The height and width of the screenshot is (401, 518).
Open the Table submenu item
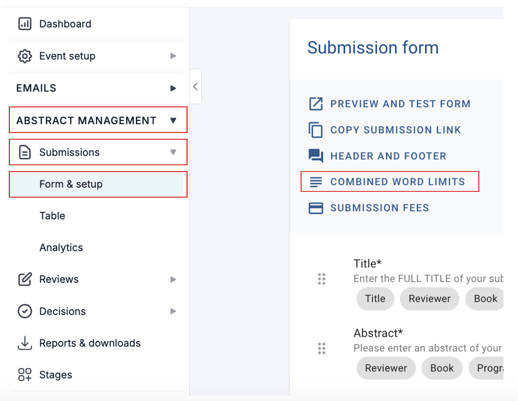pos(52,216)
